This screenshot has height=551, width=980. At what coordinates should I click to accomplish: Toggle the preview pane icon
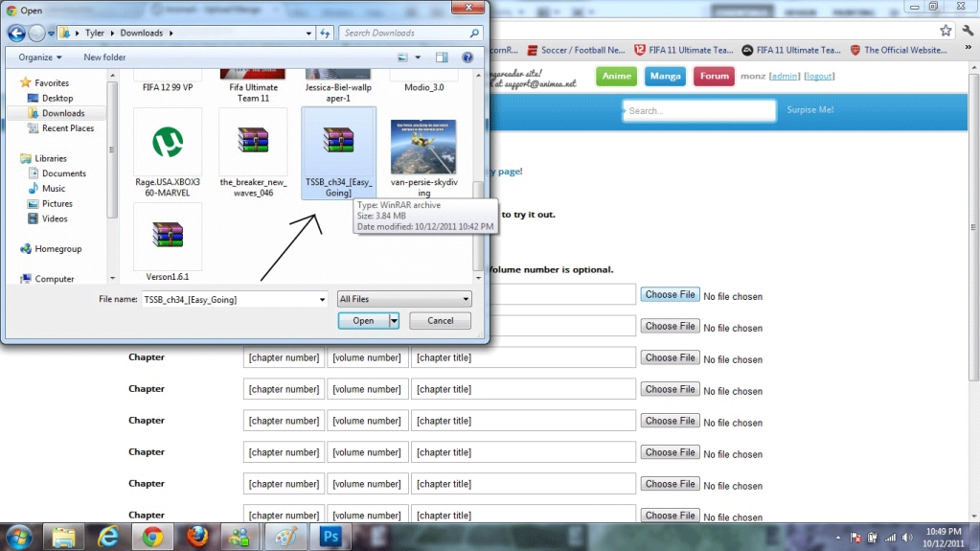click(442, 57)
